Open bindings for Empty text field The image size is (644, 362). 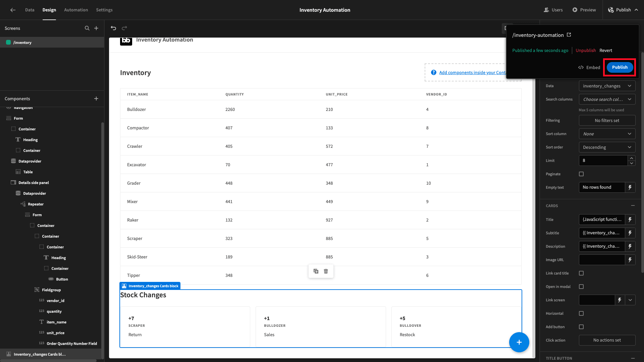click(x=630, y=187)
